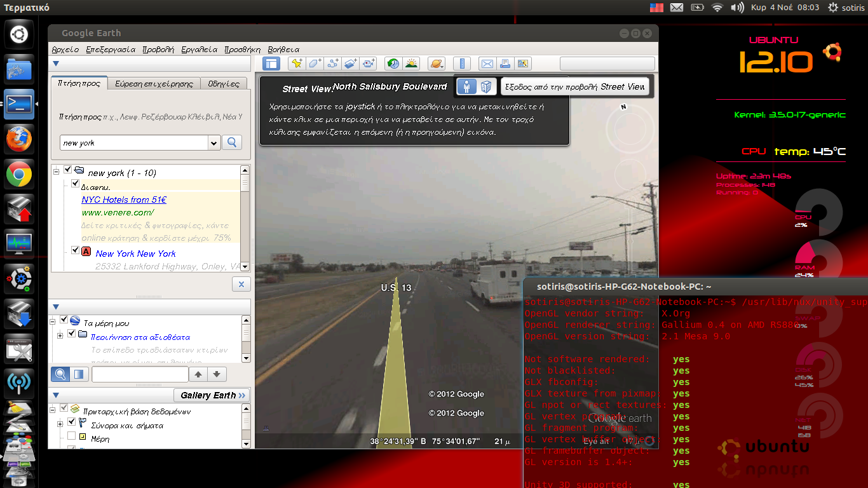868x488 pixels.
Task: Clear search results with the X button
Action: coord(241,285)
